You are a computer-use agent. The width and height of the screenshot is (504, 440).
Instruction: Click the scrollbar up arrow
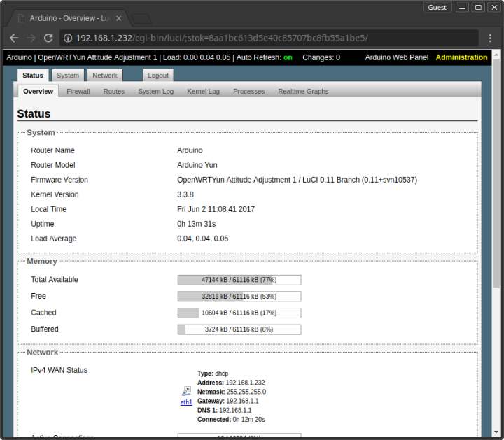click(x=496, y=55)
